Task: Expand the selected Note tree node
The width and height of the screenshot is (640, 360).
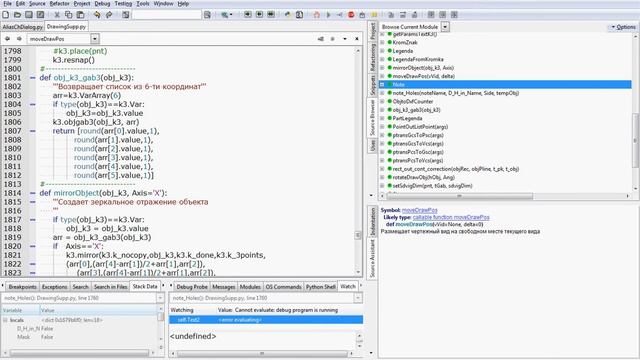Action: 382,84
